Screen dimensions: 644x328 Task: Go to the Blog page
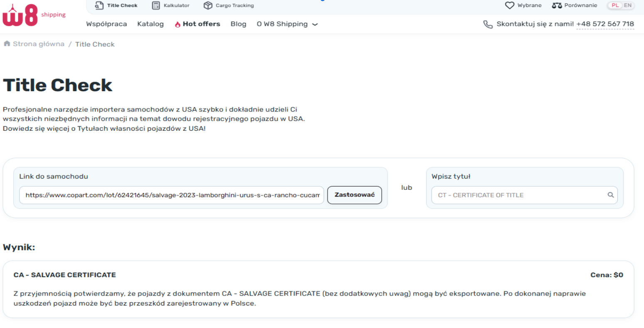tap(238, 24)
